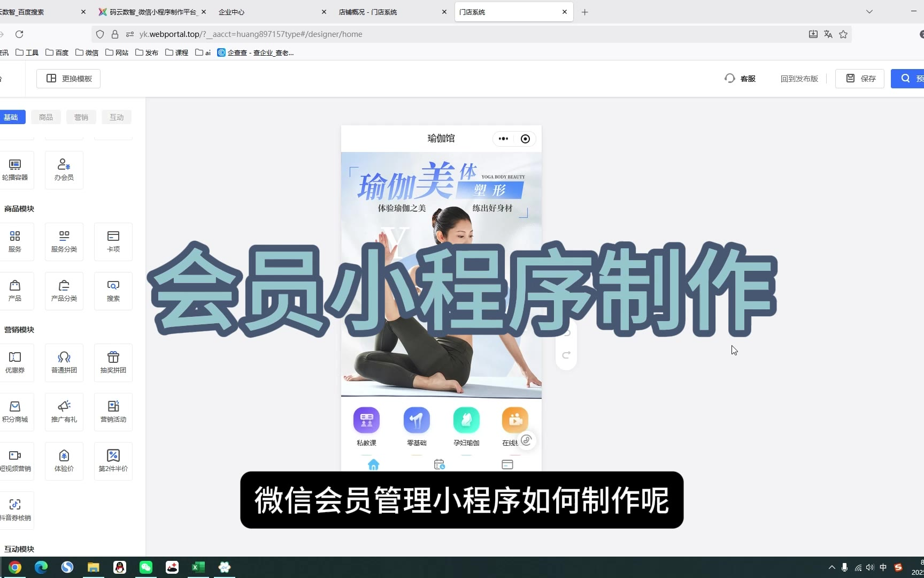Insert the 产品分类 module

tap(64, 291)
